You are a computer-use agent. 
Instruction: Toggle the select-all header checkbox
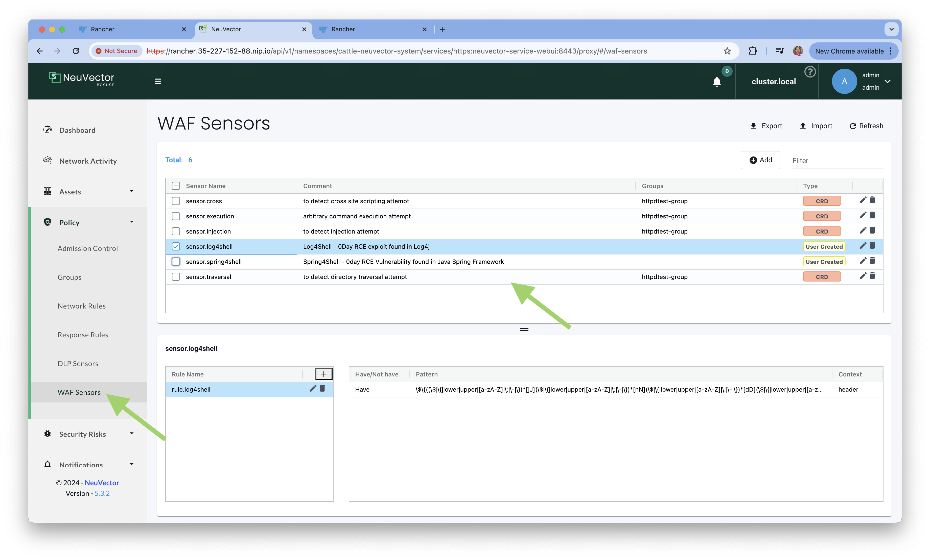click(x=176, y=186)
